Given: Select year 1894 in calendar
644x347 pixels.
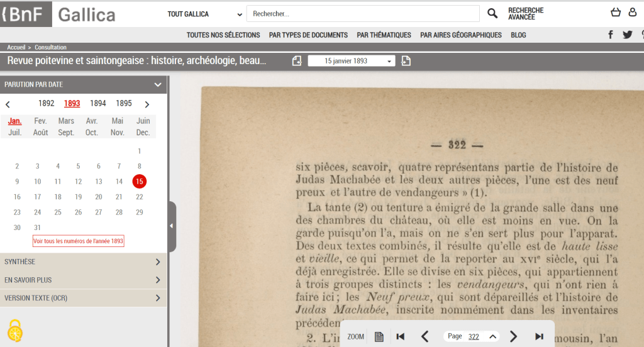Looking at the screenshot, I should (x=97, y=104).
